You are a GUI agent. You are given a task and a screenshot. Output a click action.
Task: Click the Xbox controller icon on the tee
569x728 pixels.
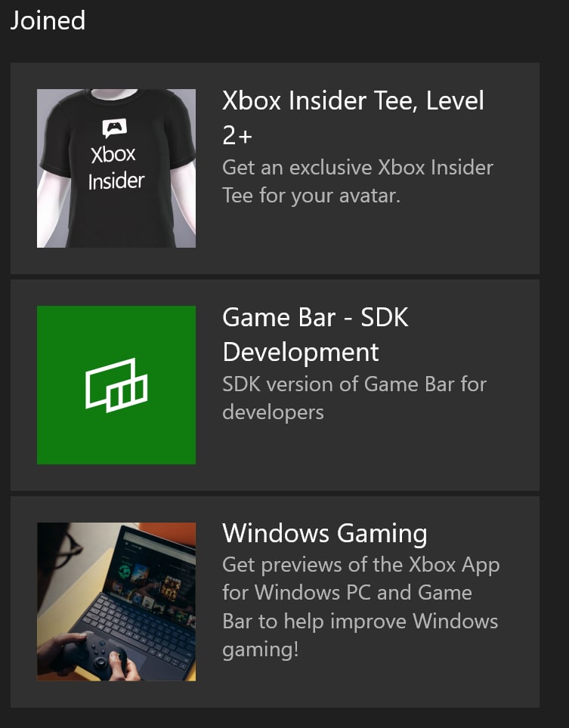[x=114, y=128]
